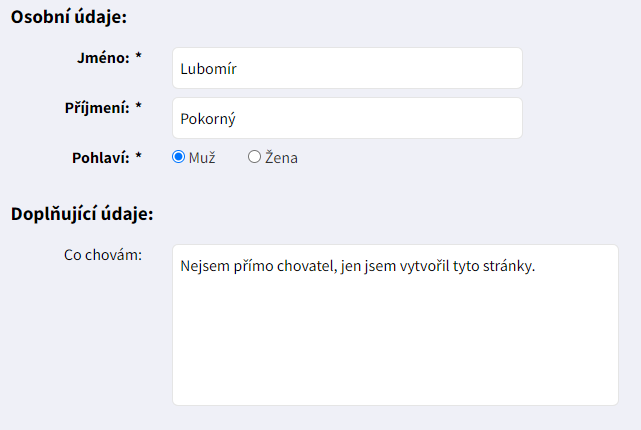Click the required asterisk beside Příjmení
Viewport: 641px width, 430px height.
click(139, 107)
